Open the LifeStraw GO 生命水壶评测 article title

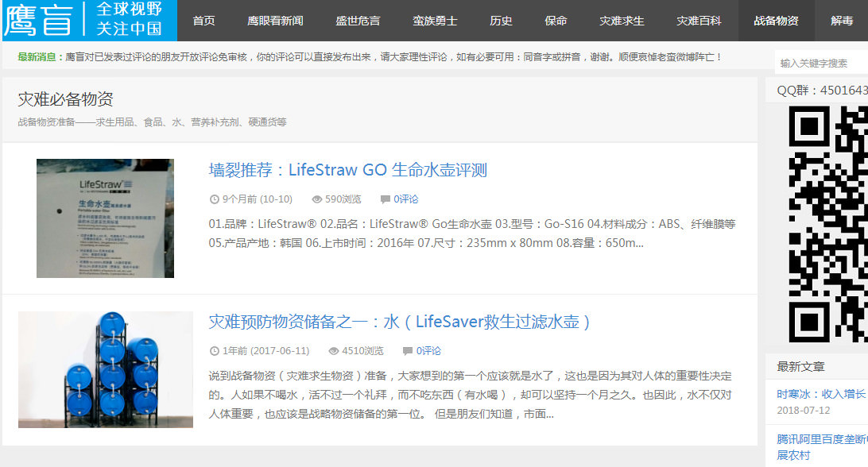347,170
